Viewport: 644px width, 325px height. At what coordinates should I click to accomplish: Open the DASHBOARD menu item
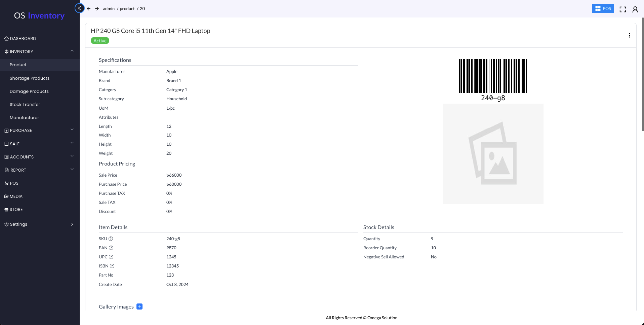(x=23, y=39)
